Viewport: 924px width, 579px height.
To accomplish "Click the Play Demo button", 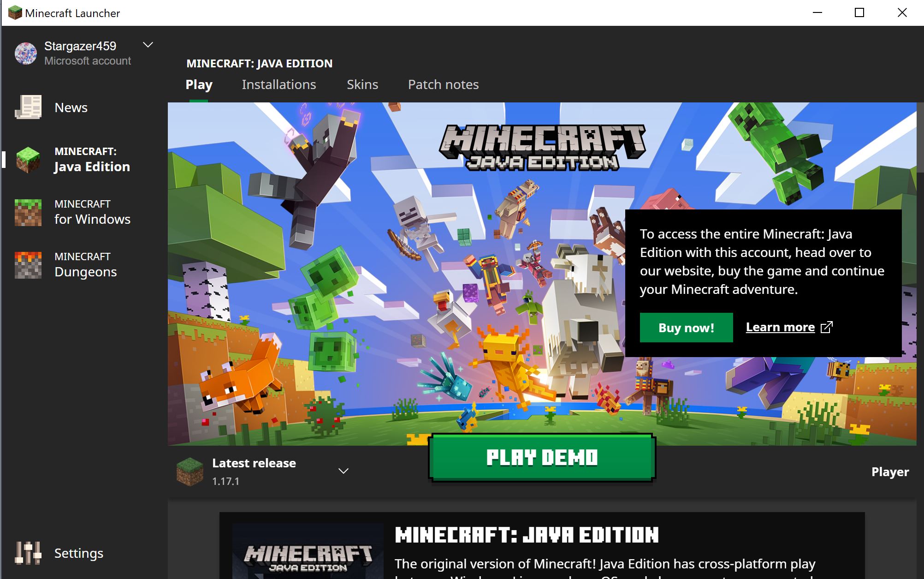I will (x=542, y=458).
